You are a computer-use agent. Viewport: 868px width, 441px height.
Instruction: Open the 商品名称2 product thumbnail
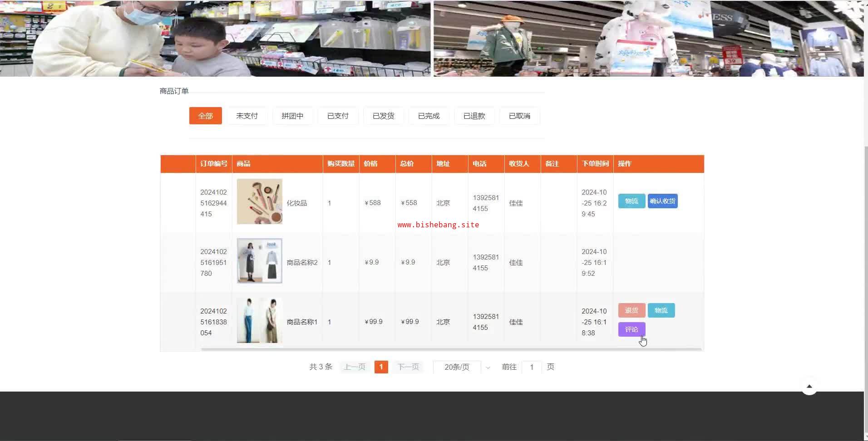260,261
